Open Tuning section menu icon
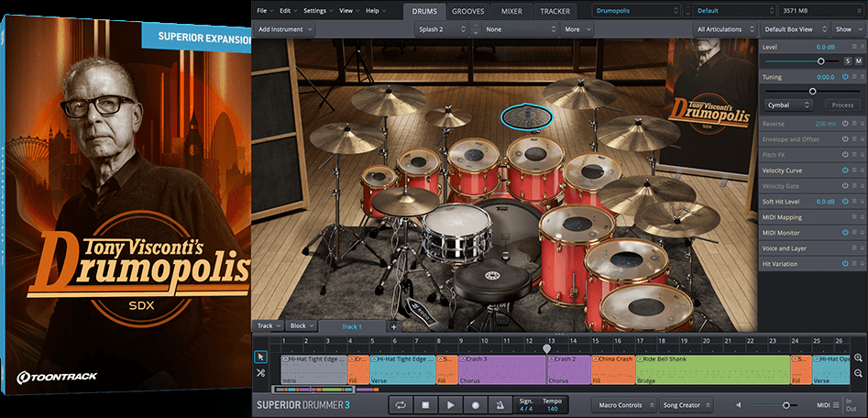Viewport: 868px width, 418px height. [x=854, y=77]
